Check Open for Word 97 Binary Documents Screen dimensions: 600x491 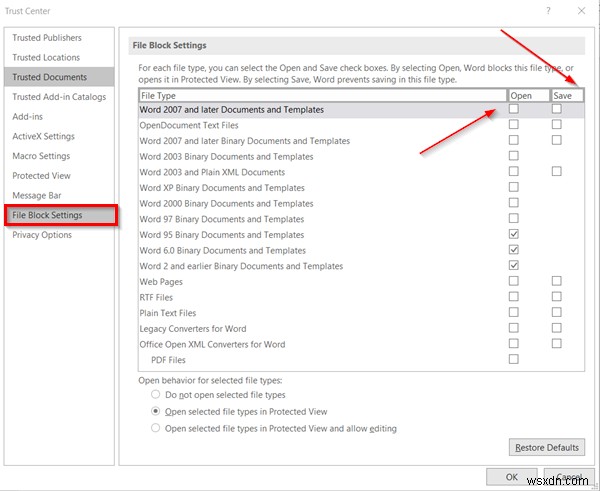(x=514, y=218)
